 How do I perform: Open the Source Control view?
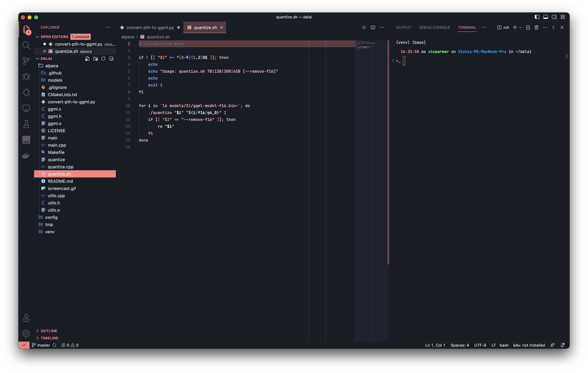coord(26,61)
